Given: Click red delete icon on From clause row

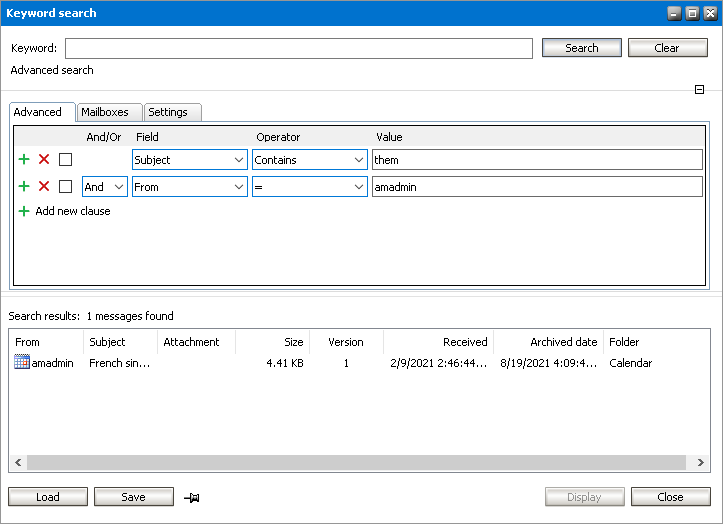Looking at the screenshot, I should point(44,186).
